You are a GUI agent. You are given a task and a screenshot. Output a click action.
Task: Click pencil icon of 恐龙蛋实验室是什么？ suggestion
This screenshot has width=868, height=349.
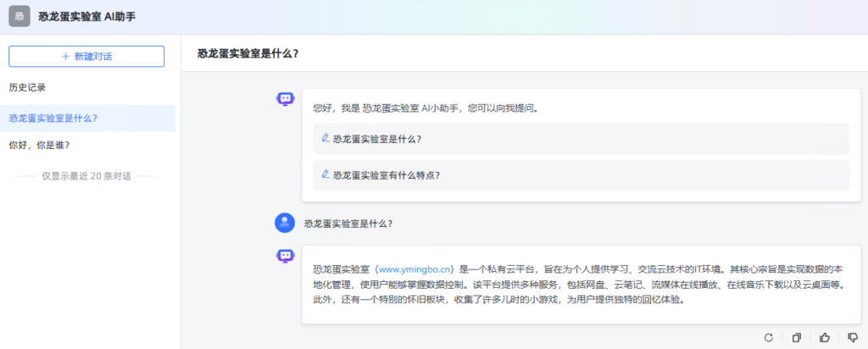coord(325,138)
